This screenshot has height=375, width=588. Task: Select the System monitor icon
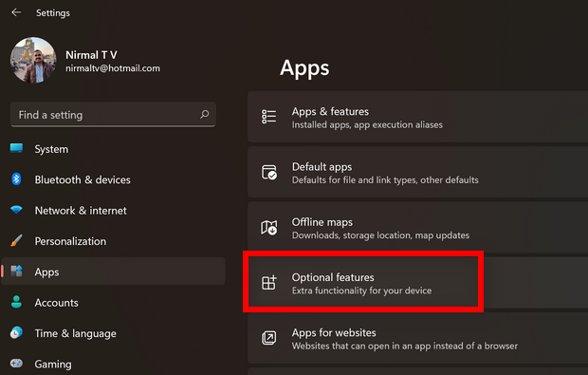16,148
